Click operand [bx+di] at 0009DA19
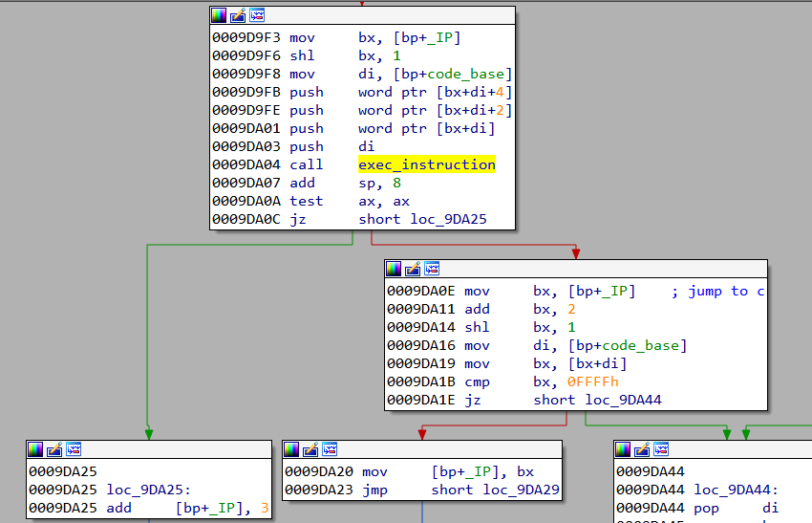The height and width of the screenshot is (523, 812). point(597,364)
